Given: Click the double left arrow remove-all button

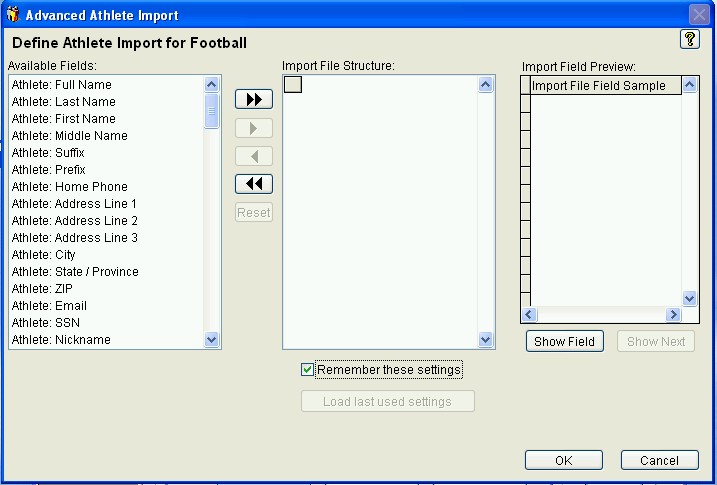Looking at the screenshot, I should click(254, 184).
